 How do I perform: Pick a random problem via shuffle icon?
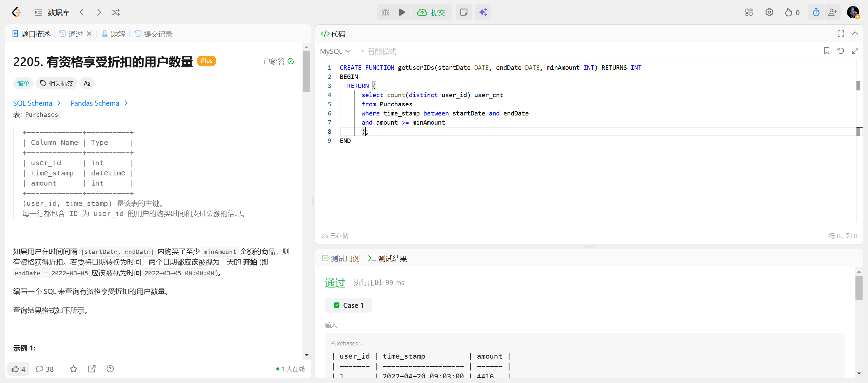(x=116, y=13)
